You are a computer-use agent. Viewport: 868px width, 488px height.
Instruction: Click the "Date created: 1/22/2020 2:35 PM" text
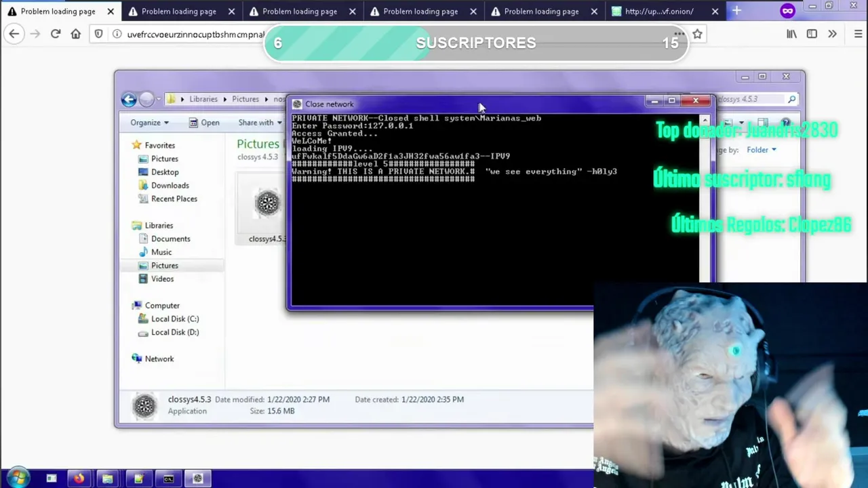click(410, 399)
